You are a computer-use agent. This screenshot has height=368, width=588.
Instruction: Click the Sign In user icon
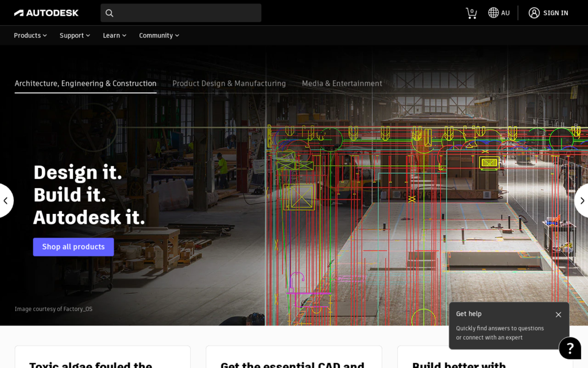pos(534,13)
